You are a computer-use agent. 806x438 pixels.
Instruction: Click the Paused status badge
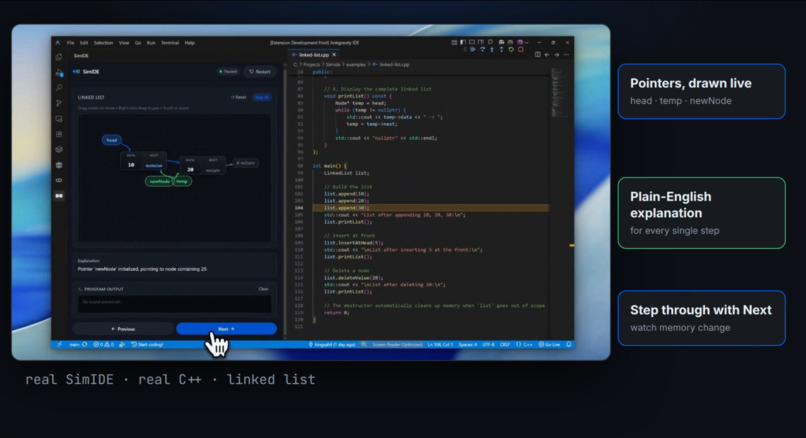point(228,72)
